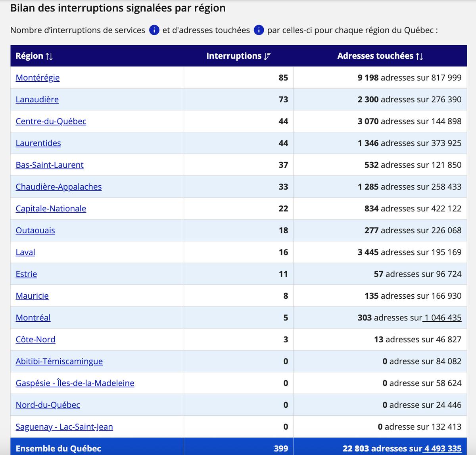Sort by Adresses touchées column arrows
The width and height of the screenshot is (476, 455).
419,56
